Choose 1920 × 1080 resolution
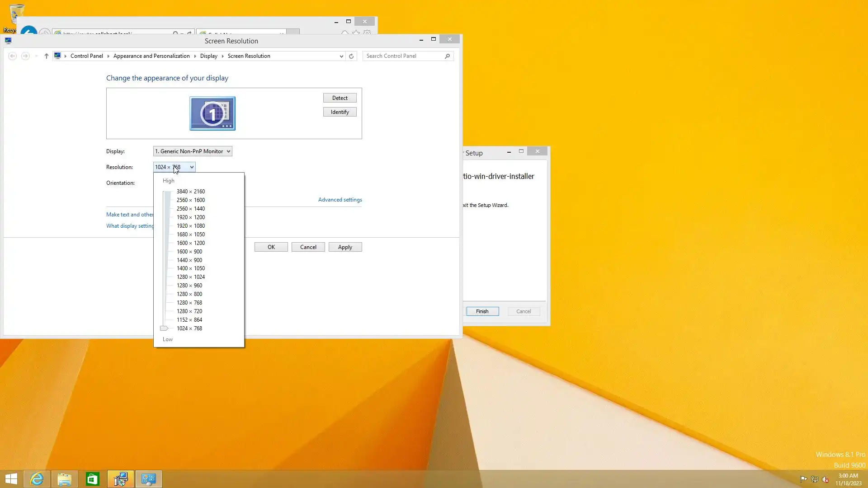The height and width of the screenshot is (488, 868). pos(190,226)
